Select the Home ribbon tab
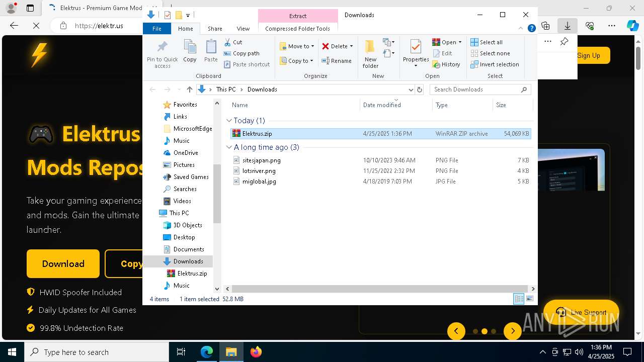644x362 pixels. (x=185, y=29)
